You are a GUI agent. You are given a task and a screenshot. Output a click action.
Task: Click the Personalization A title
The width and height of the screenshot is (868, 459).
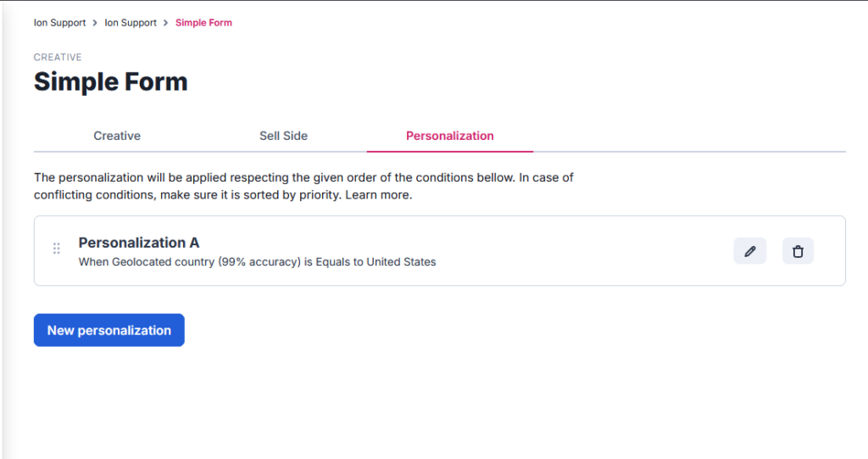[x=139, y=243]
